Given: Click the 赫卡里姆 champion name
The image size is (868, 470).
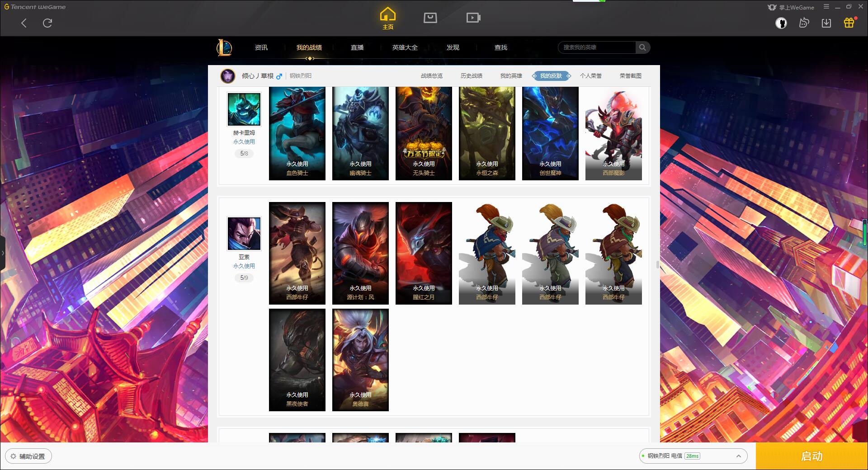Looking at the screenshot, I should click(x=244, y=133).
